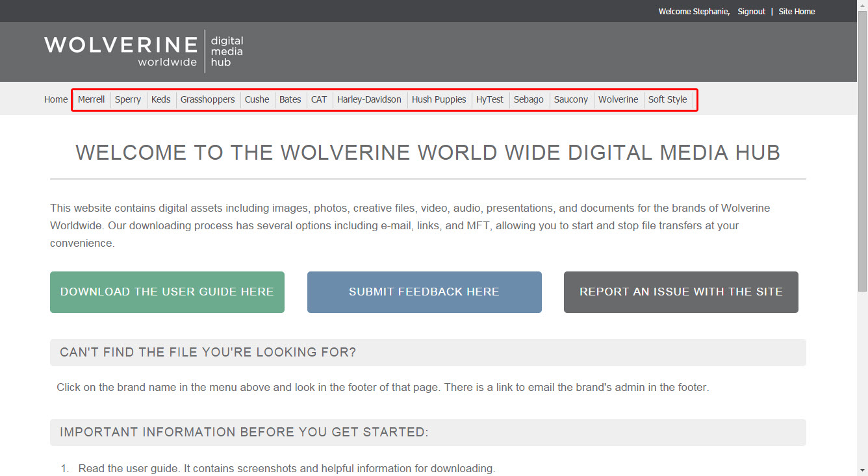
Task: Select HyTest in the navigation
Action: [x=490, y=99]
